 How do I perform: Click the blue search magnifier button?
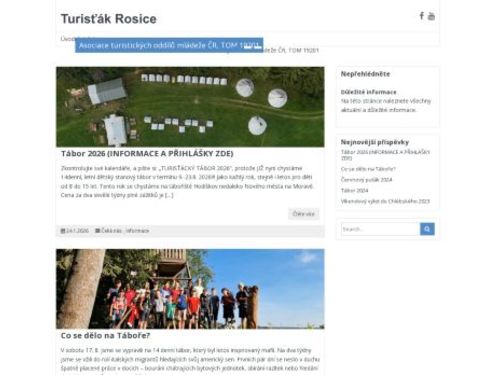427,229
